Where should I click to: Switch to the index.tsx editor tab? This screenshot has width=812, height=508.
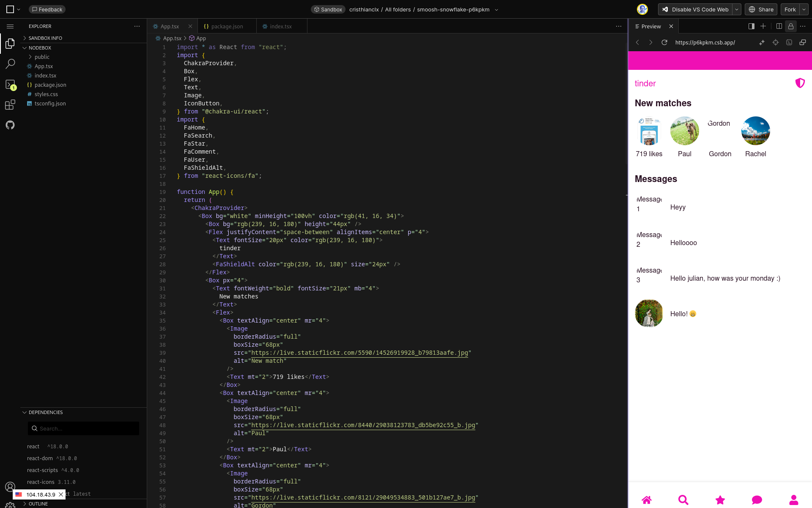[280, 26]
